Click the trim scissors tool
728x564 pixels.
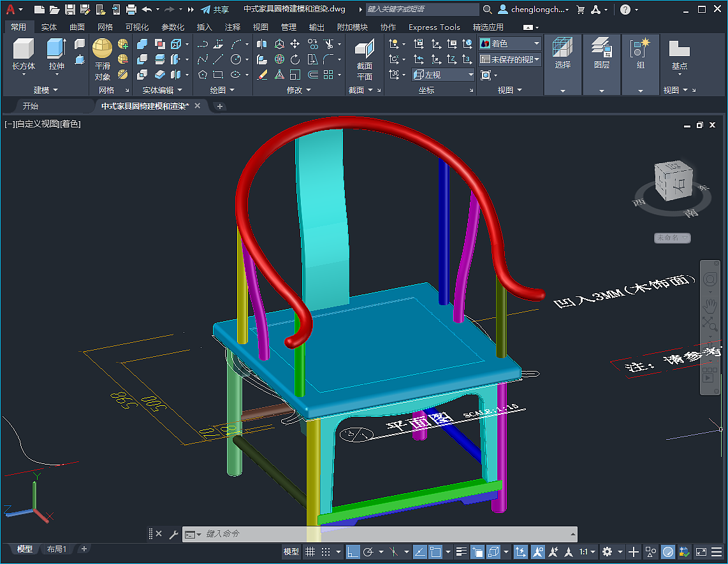click(329, 44)
